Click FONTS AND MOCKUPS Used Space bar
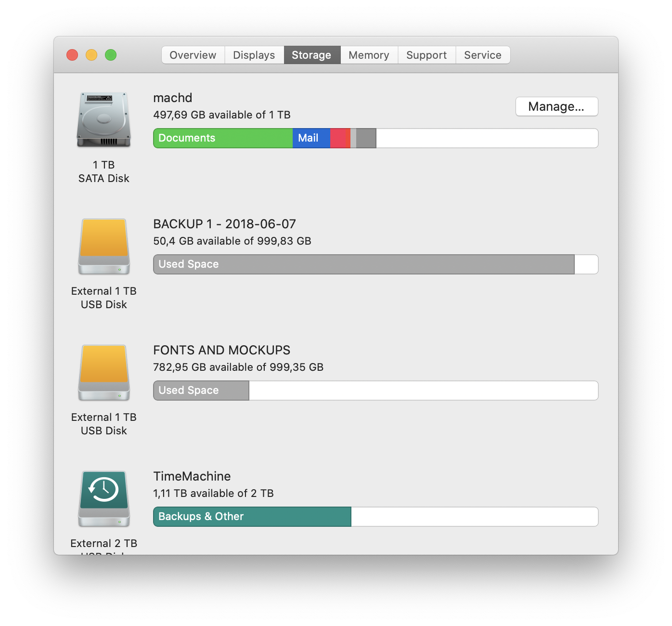The height and width of the screenshot is (626, 672). 201,391
